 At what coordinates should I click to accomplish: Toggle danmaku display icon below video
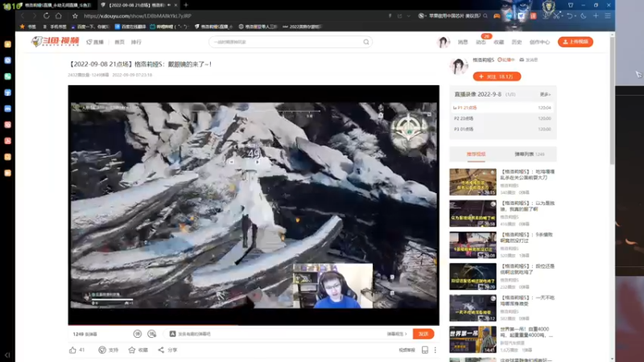point(138,334)
